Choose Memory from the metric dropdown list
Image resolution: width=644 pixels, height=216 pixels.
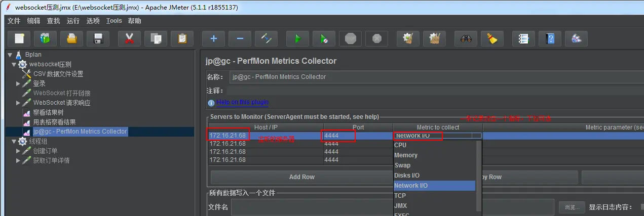(434, 155)
